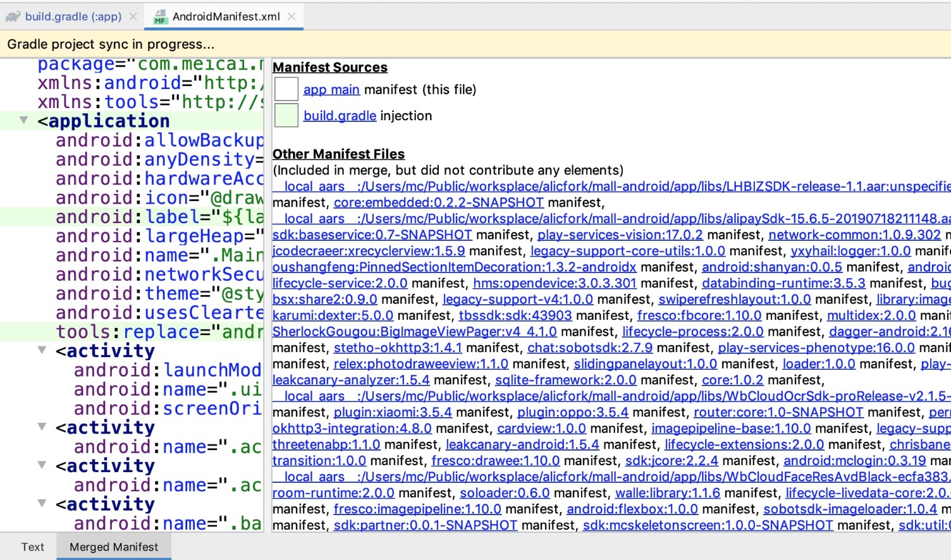
Task: Collapse the last activity element triangle
Action: pos(40,504)
